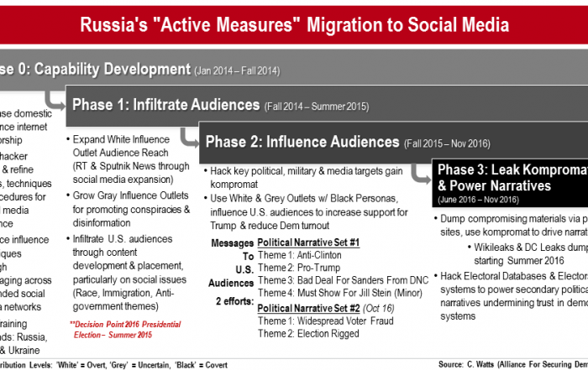This screenshot has width=588, height=370.
Task: Click the footer legend "'White' = Overt, 'Grey' = Uncertain, 'Black' = Covert"
Action: click(142, 365)
